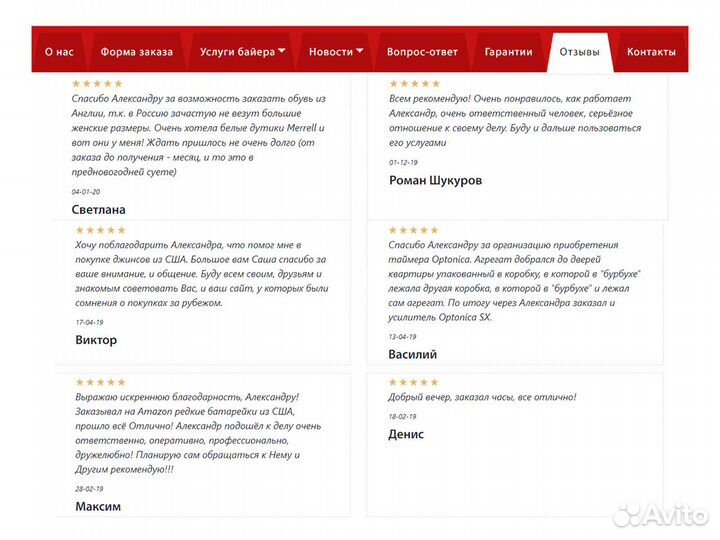Click the review text about Optonica timer
The image size is (720, 540).
pyautogui.click(x=515, y=281)
